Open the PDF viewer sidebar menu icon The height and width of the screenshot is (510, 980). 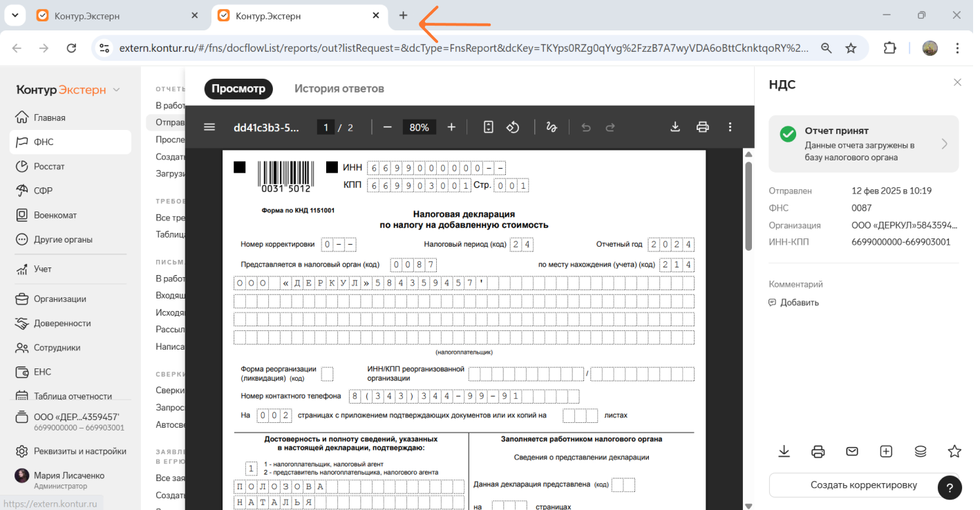(x=209, y=127)
